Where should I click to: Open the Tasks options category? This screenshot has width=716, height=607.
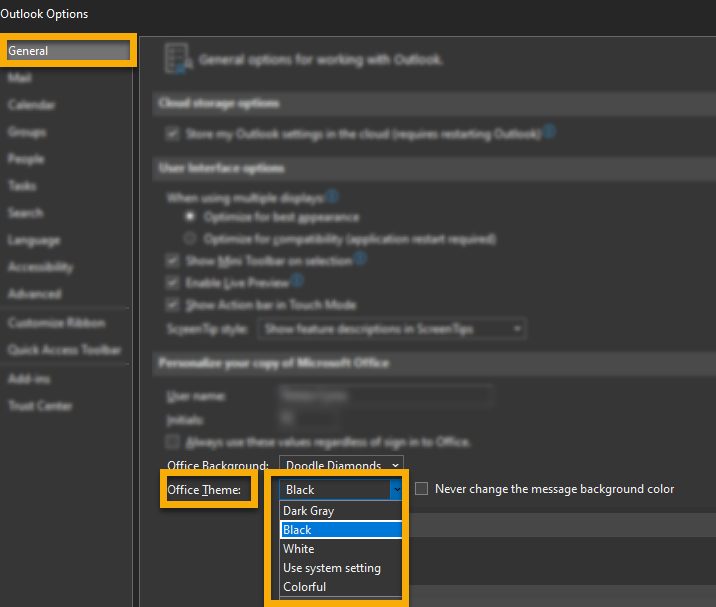coord(22,186)
